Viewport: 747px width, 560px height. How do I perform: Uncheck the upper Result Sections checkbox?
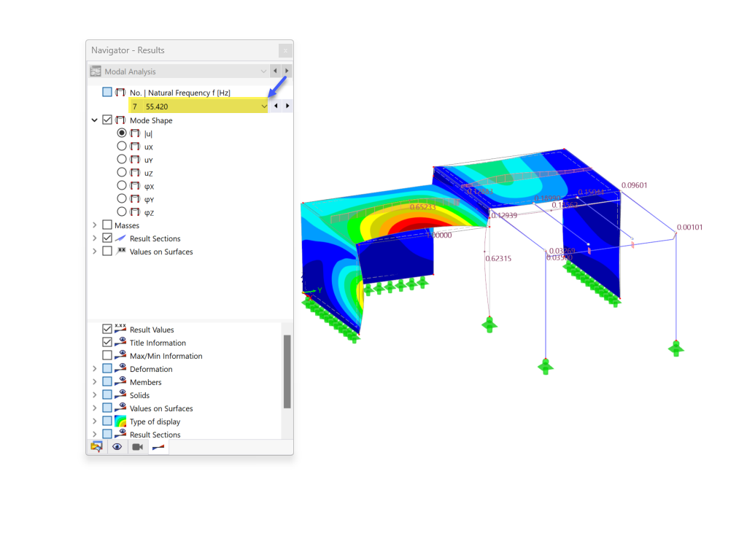[107, 238]
